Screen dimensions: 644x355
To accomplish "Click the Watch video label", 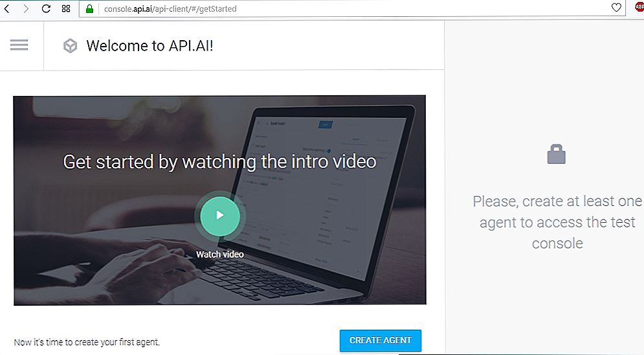I will [219, 255].
